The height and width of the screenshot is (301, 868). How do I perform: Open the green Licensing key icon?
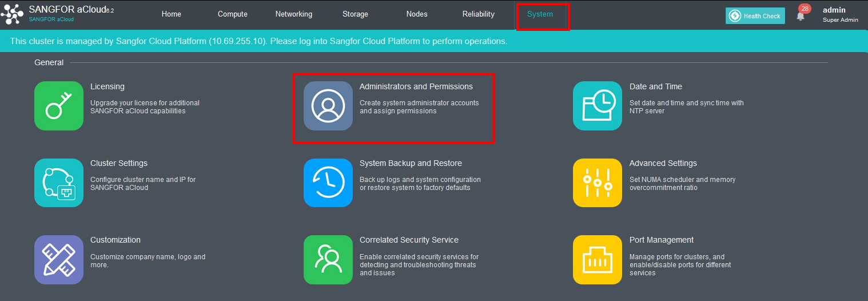(x=59, y=106)
